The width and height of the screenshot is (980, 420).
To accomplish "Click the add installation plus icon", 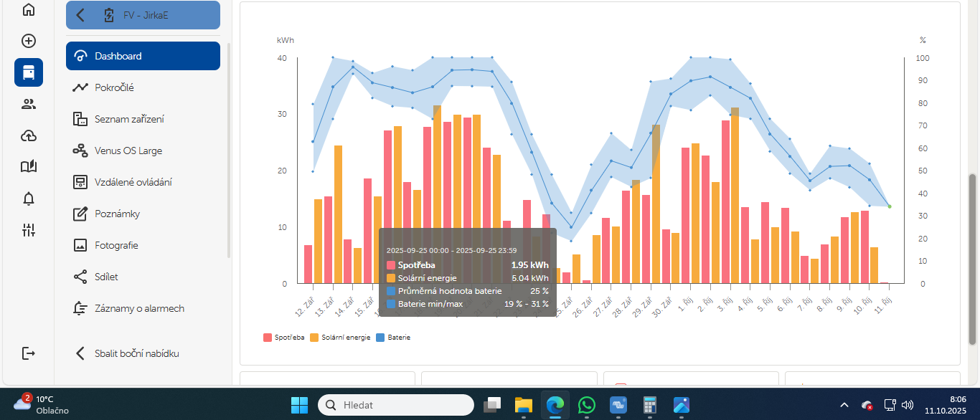I will coord(29,41).
